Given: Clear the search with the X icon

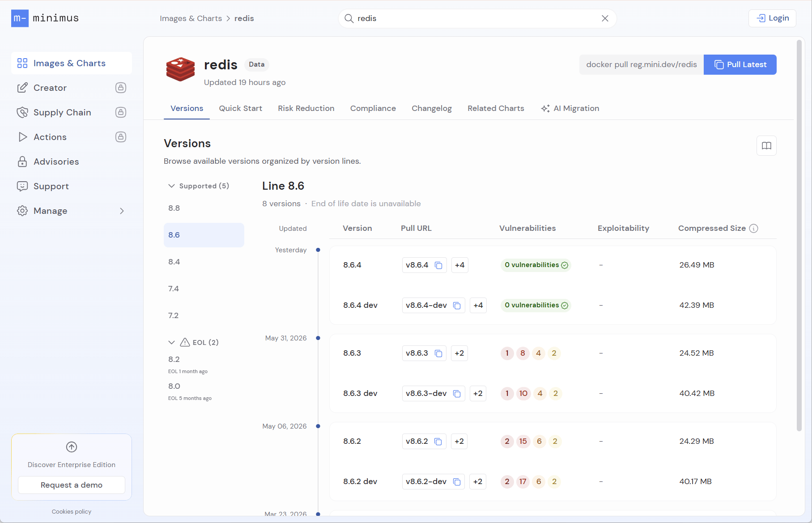Looking at the screenshot, I should coord(605,18).
